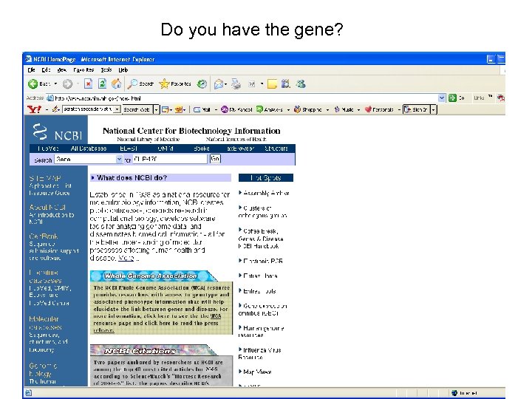This screenshot has width=532, height=399.
Task: Open Electronic PCR hot spot link
Action: click(x=263, y=261)
